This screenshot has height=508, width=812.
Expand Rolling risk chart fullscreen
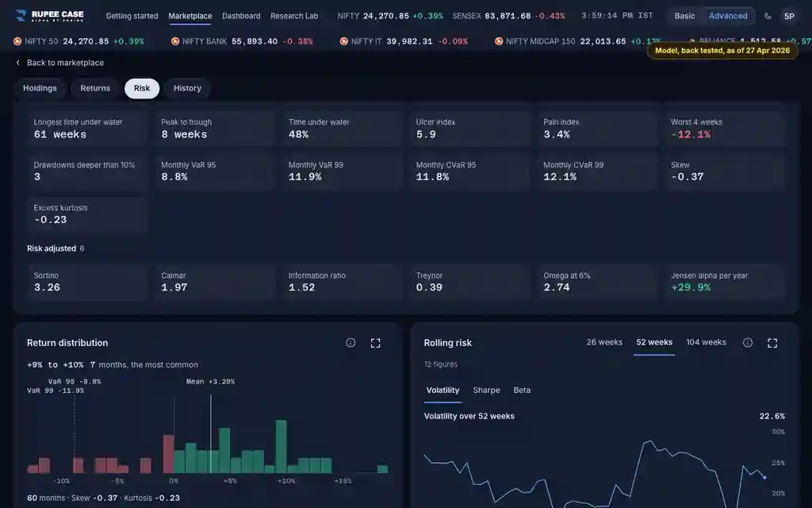[772, 343]
